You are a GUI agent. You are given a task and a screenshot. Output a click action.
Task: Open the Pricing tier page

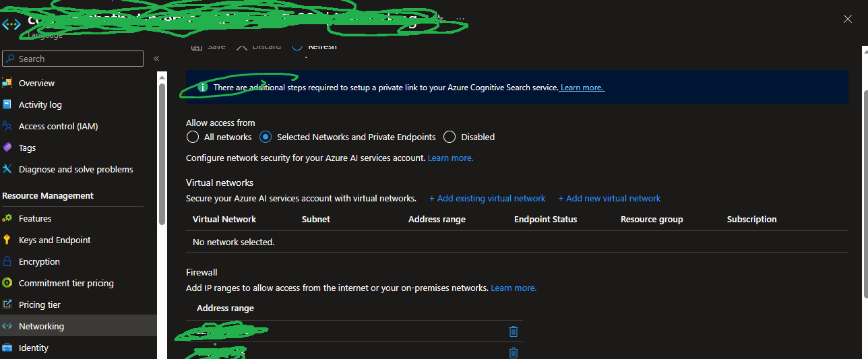click(x=40, y=304)
